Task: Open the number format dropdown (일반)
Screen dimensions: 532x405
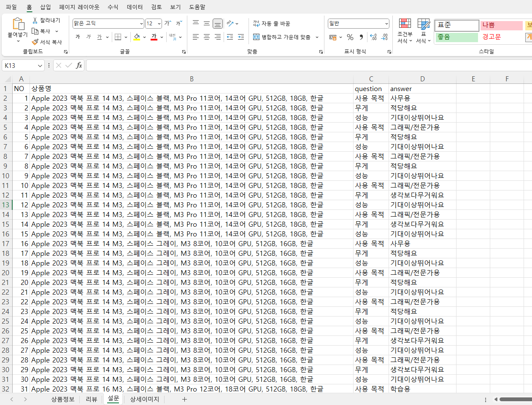Action: pos(386,24)
